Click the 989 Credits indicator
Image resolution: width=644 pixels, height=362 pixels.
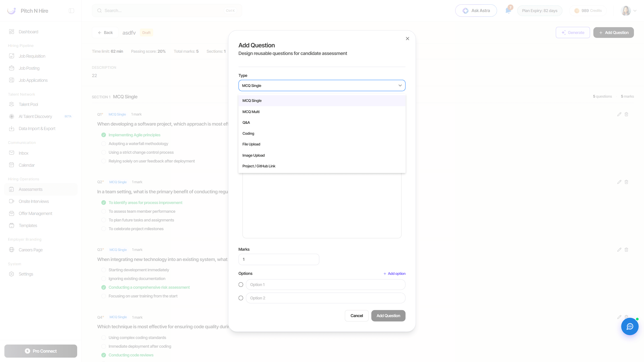[x=588, y=11]
